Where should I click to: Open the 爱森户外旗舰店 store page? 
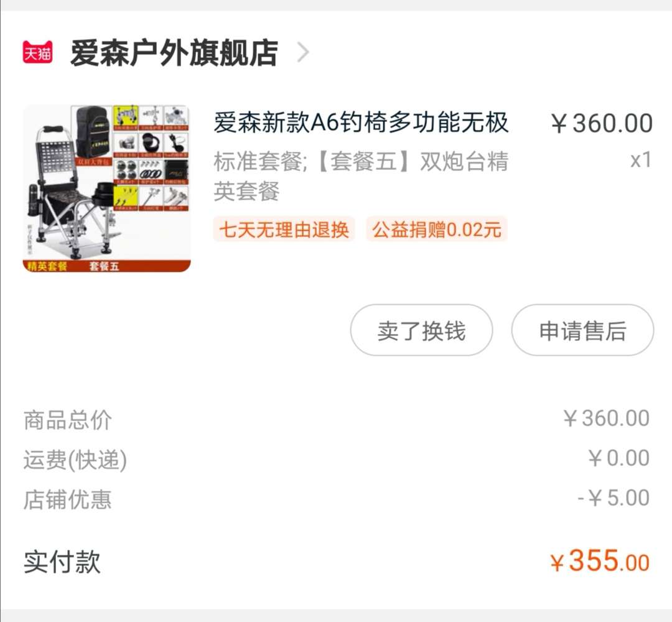(x=174, y=53)
